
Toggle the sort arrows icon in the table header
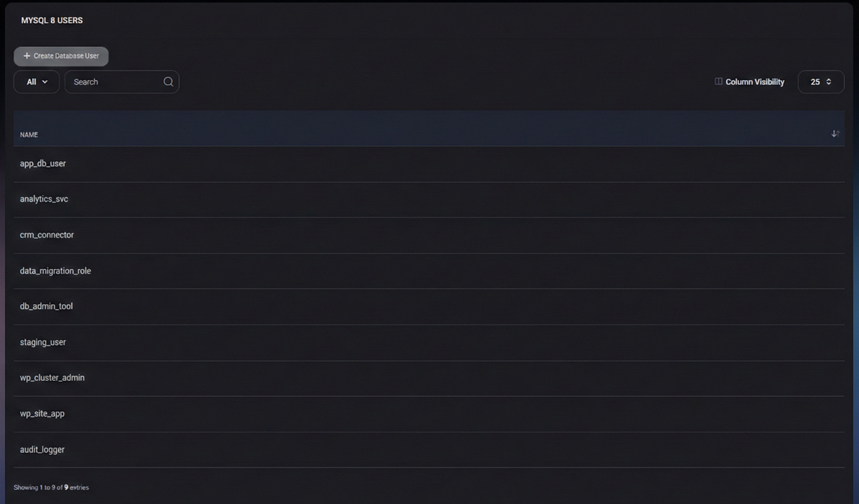pyautogui.click(x=835, y=134)
